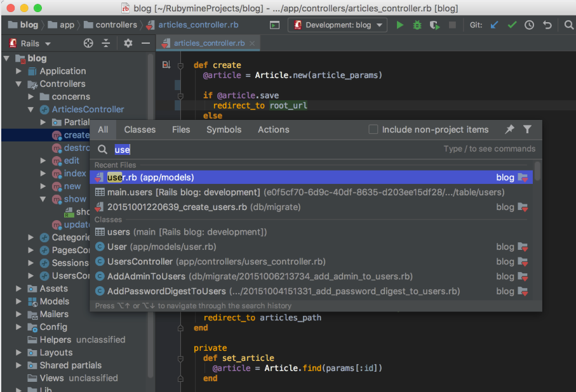Start debugging with the bug icon

pyautogui.click(x=417, y=25)
